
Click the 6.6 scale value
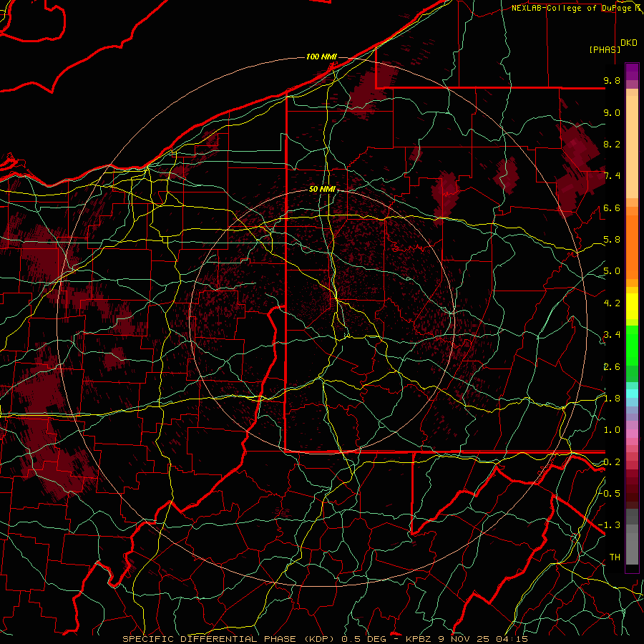point(612,208)
